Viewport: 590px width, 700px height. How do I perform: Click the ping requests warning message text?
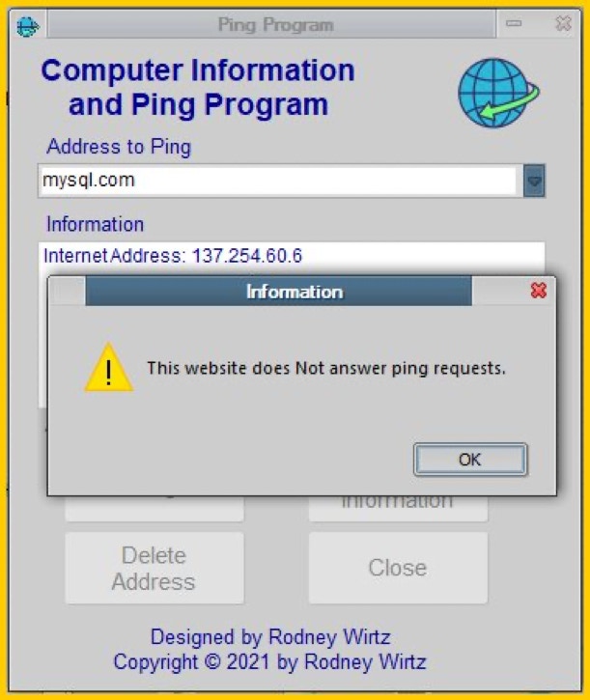tap(326, 368)
